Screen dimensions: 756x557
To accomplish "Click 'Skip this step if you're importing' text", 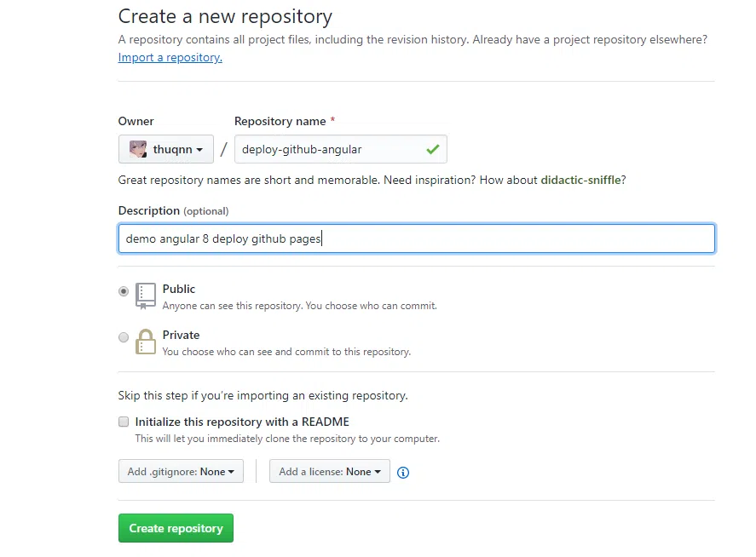I will 263,395.
